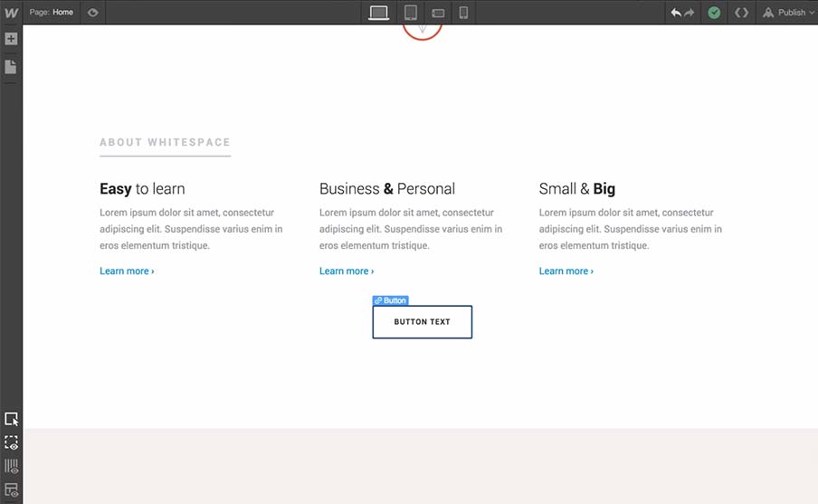The height and width of the screenshot is (504, 818).
Task: Switch to the mobile landscape breakpoint view
Action: (x=438, y=13)
